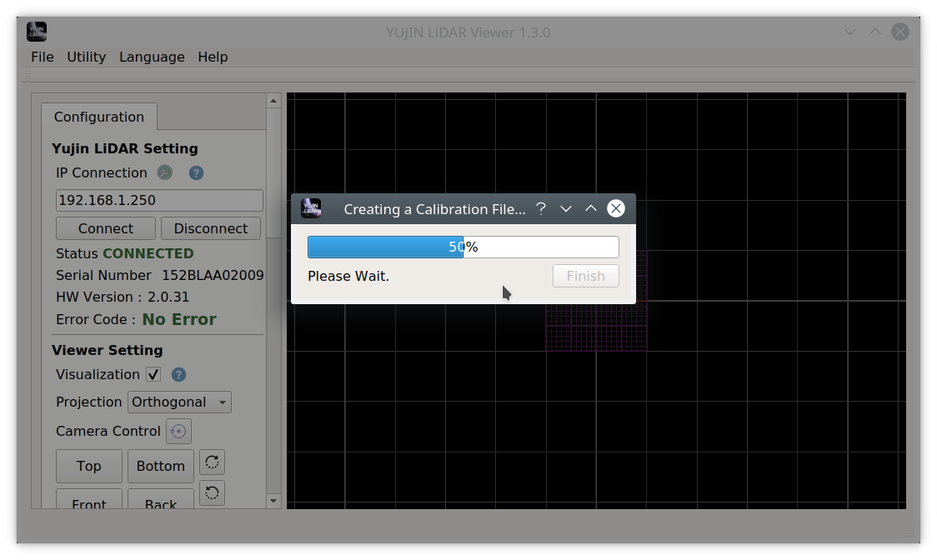Click the dialog's Yujin LiDAR logo icon
937x560 pixels.
click(311, 208)
